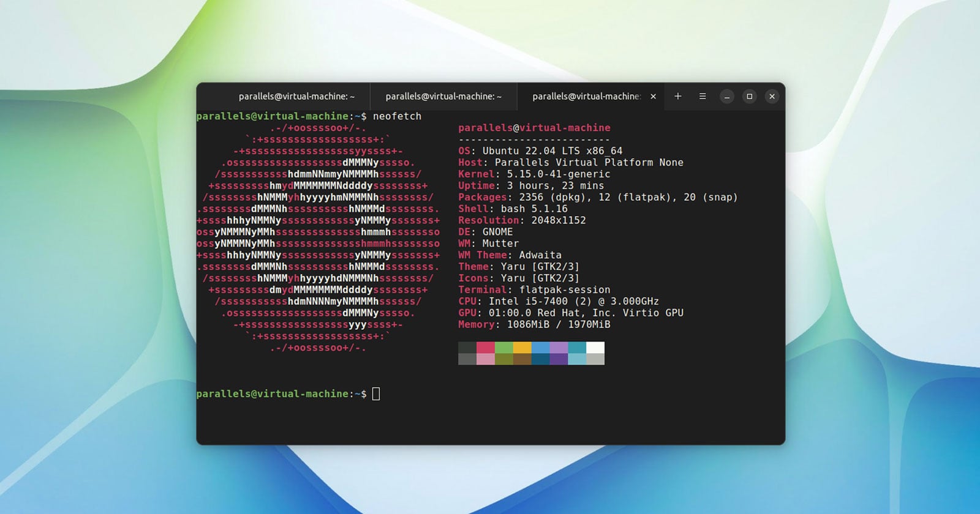Click the 'Terminal: flatpak-session' line

[x=534, y=290]
